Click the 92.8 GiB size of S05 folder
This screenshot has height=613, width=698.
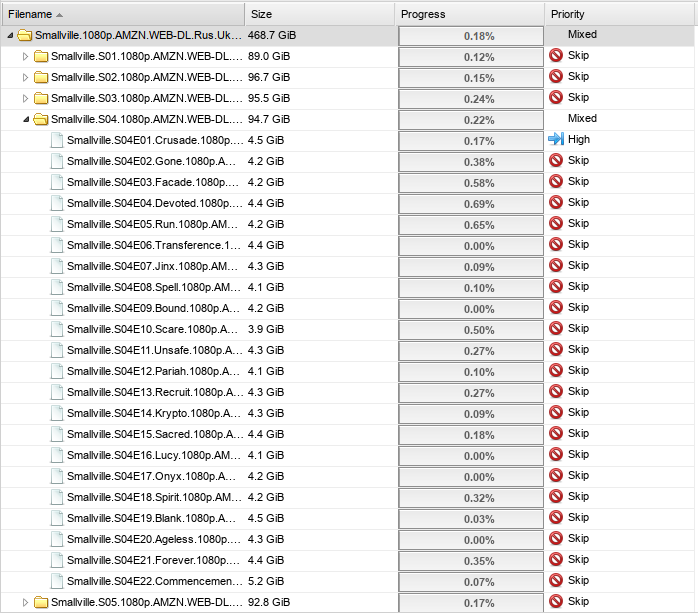(269, 602)
